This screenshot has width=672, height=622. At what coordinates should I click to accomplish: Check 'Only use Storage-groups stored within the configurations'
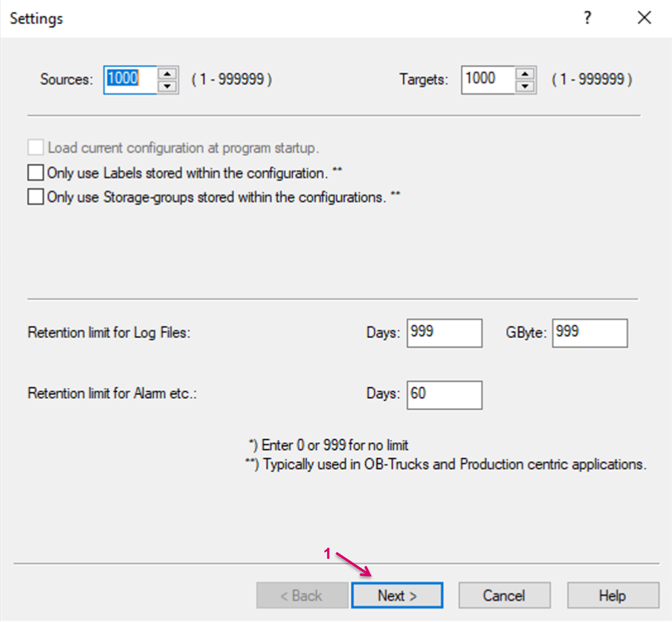(x=36, y=197)
